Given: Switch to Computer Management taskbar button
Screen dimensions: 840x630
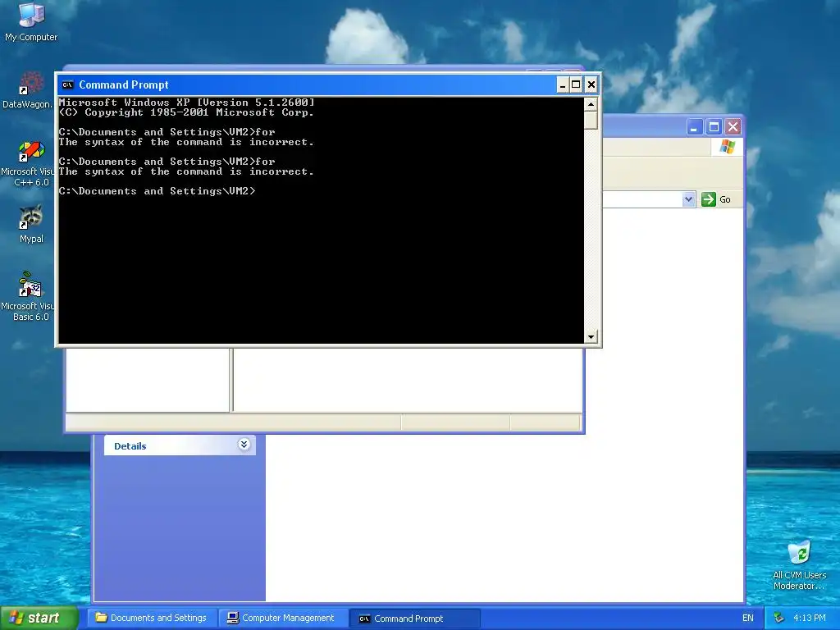Looking at the screenshot, I should tap(283, 618).
